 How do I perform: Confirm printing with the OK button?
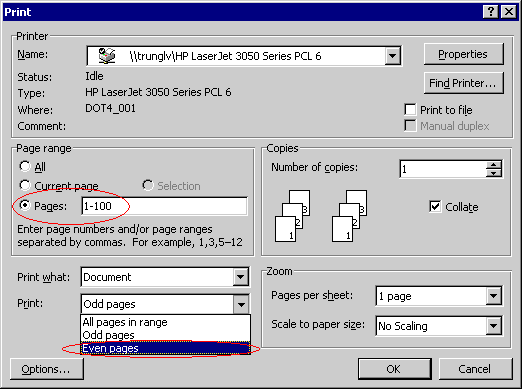[395, 369]
